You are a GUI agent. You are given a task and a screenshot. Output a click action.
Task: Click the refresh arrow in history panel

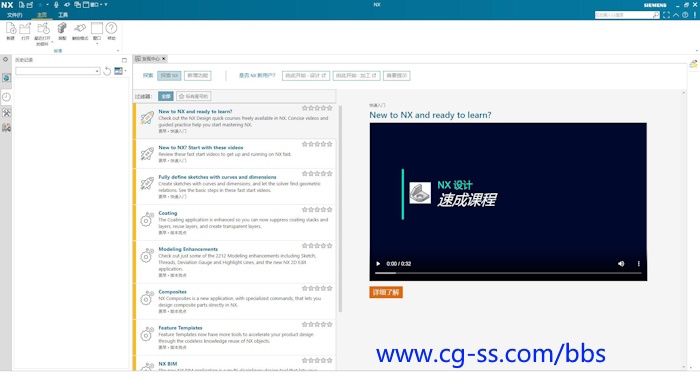[x=107, y=71]
